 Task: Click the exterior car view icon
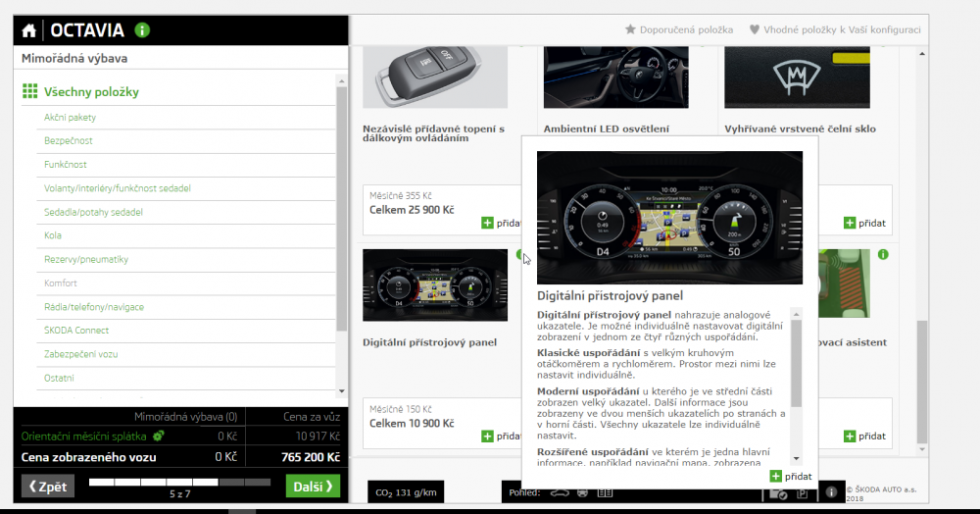[560, 492]
